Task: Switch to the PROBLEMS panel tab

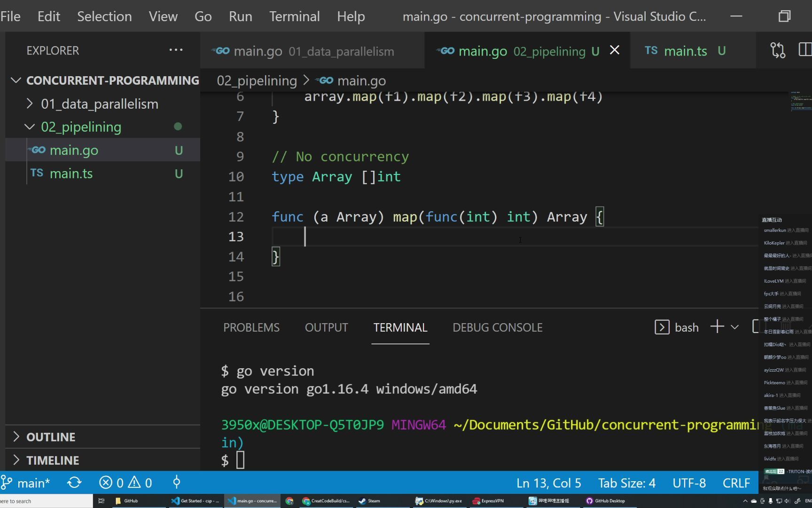Action: [251, 327]
